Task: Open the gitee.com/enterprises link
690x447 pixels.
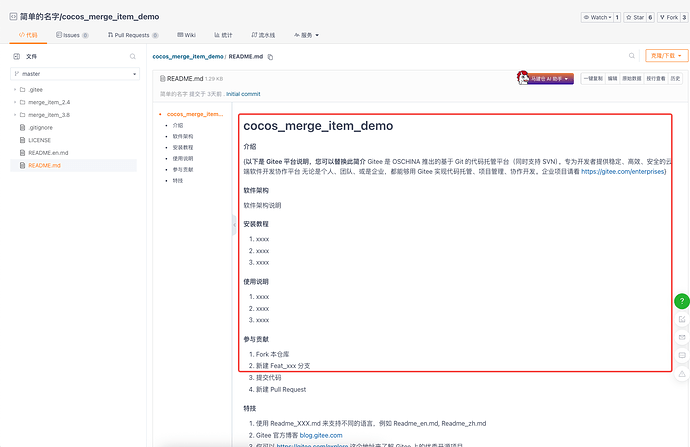Action: click(x=623, y=172)
